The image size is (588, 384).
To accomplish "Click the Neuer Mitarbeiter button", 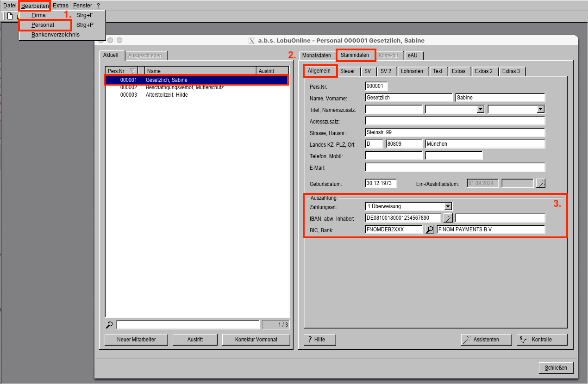I will [x=136, y=340].
